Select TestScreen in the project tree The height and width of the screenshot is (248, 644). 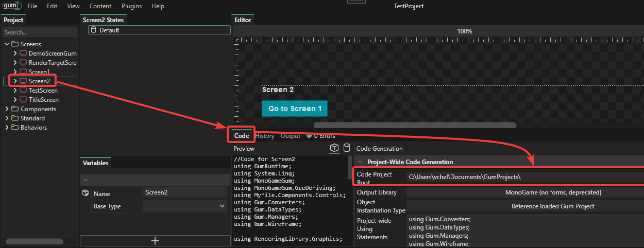(43, 91)
